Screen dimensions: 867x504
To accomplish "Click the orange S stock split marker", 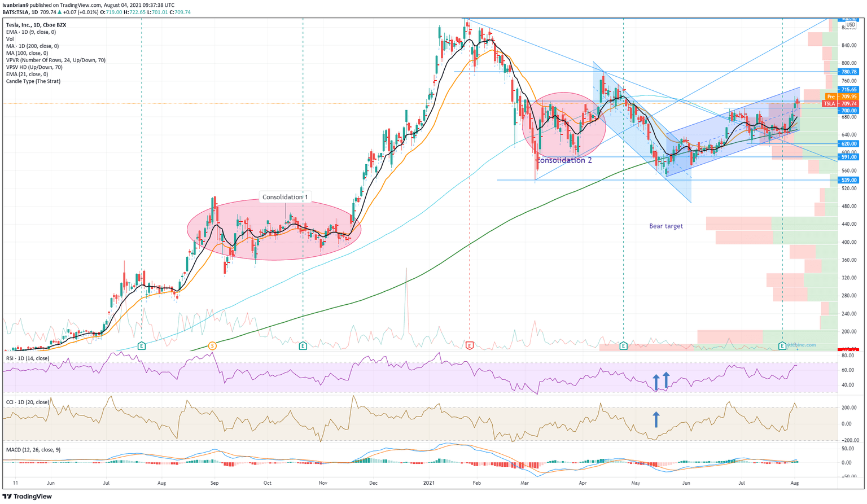I will tap(212, 345).
